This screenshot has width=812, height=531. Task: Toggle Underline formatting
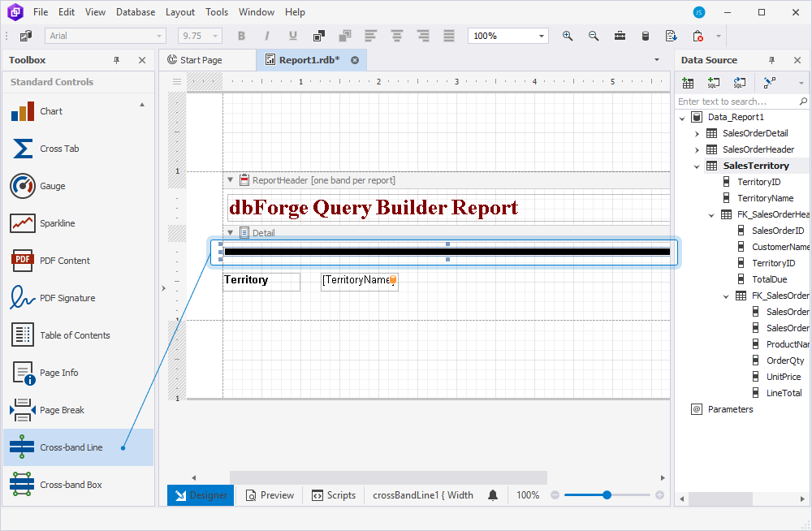pyautogui.click(x=293, y=36)
